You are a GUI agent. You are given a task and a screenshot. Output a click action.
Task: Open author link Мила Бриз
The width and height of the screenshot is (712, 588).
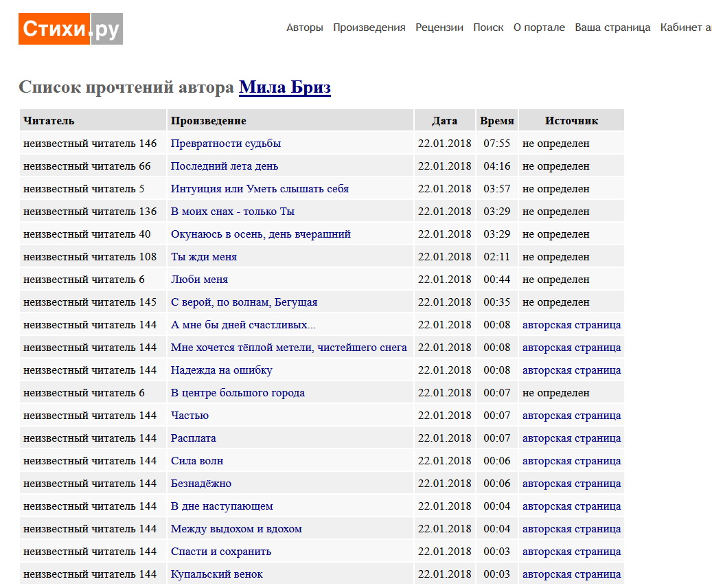click(x=284, y=87)
